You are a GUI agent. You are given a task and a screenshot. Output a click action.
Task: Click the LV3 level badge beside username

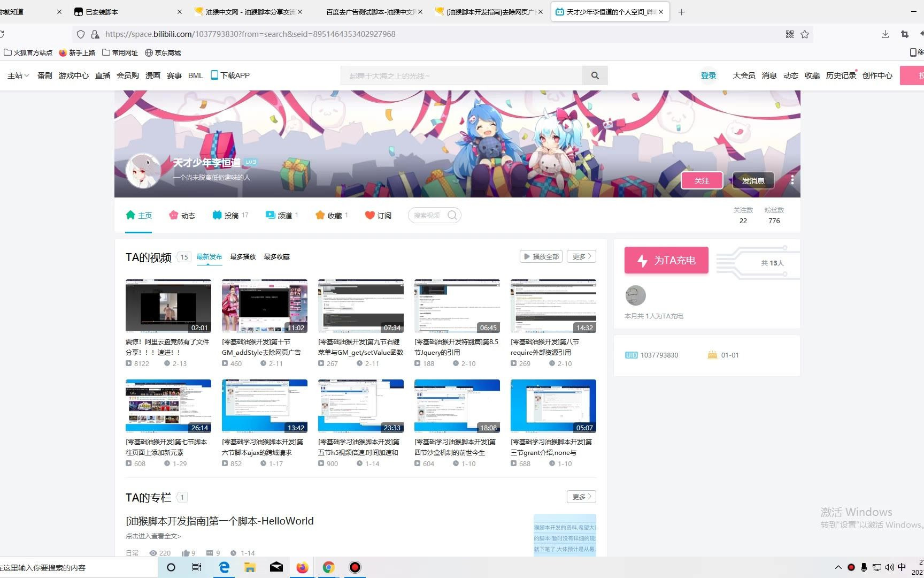(251, 162)
